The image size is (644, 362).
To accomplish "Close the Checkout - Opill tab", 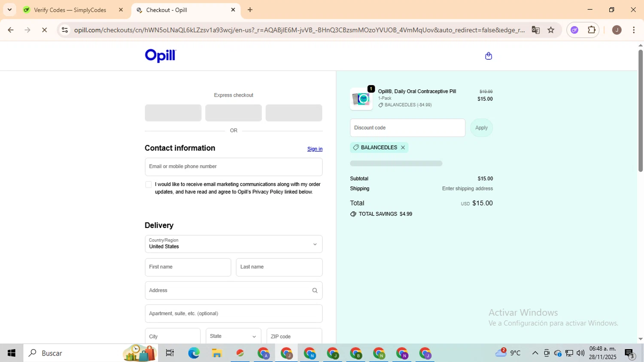I will coord(233,10).
